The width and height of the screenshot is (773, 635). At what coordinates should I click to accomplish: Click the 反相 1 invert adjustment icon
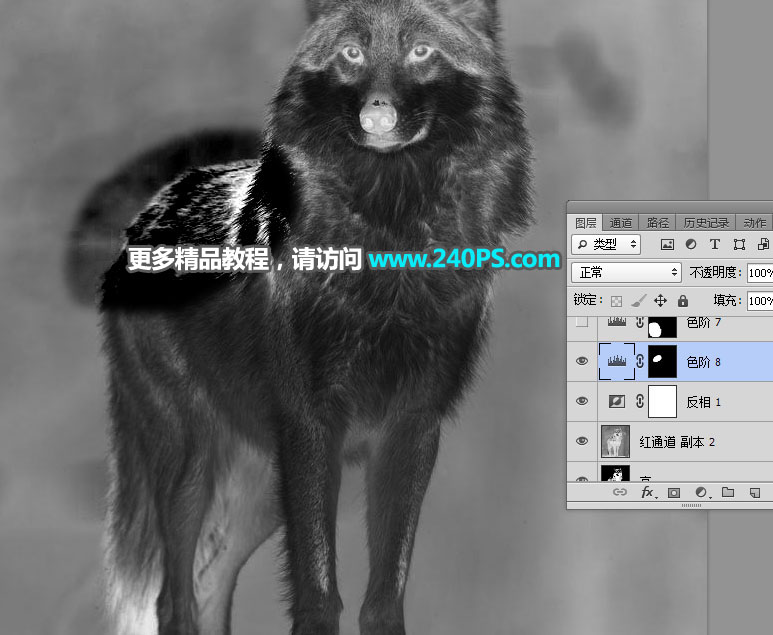point(616,401)
